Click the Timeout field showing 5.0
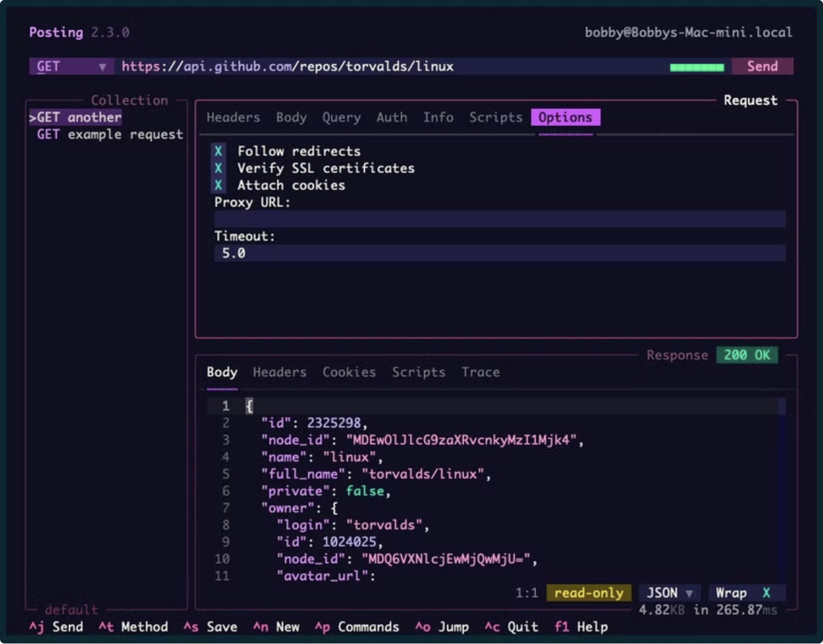This screenshot has width=823, height=644. [499, 253]
